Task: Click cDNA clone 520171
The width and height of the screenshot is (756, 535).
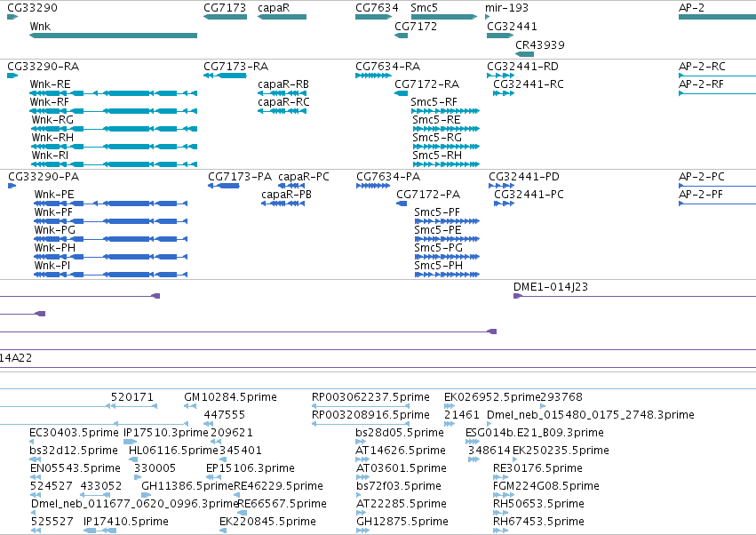Action: pos(134,406)
